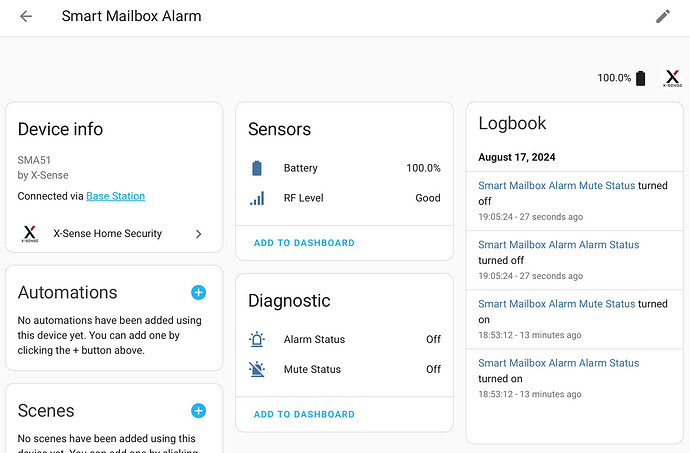
Task: Open the Base Station link
Action: pyautogui.click(x=115, y=196)
